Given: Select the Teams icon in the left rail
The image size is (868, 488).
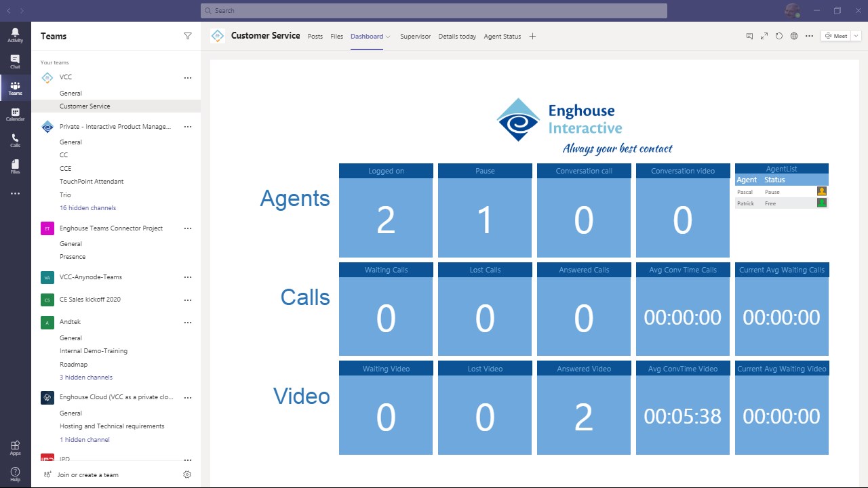Looking at the screenshot, I should click(x=15, y=88).
